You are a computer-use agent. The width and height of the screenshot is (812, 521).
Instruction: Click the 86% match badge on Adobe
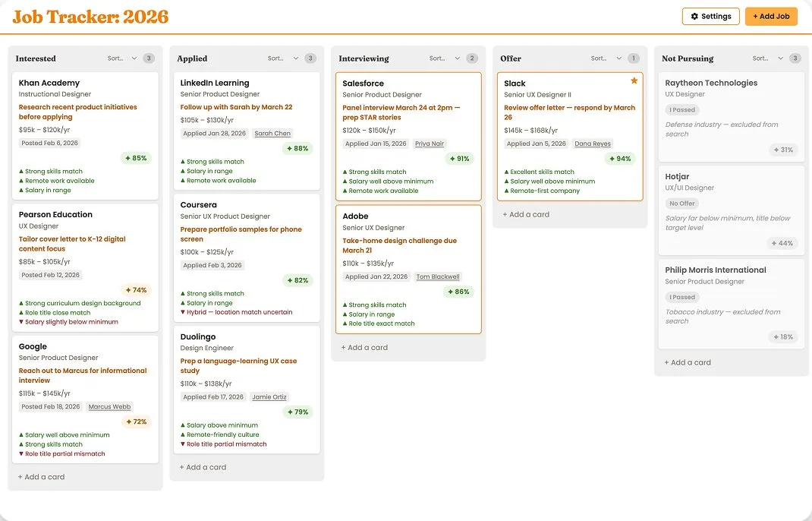(x=458, y=292)
